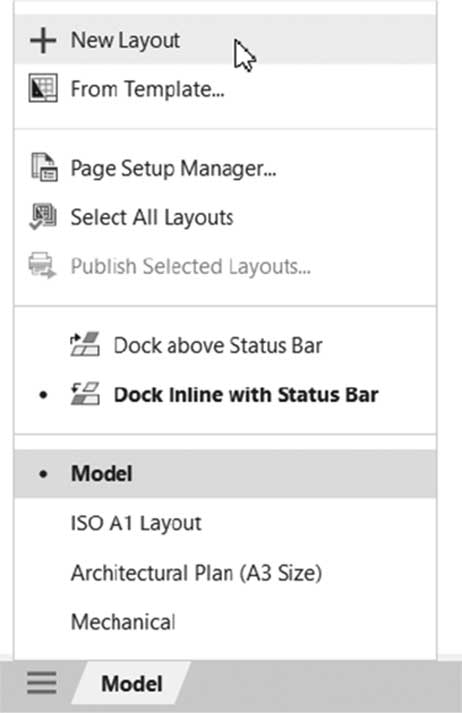Click the Dock above Status Bar icon
462x713 pixels.
coord(85,344)
